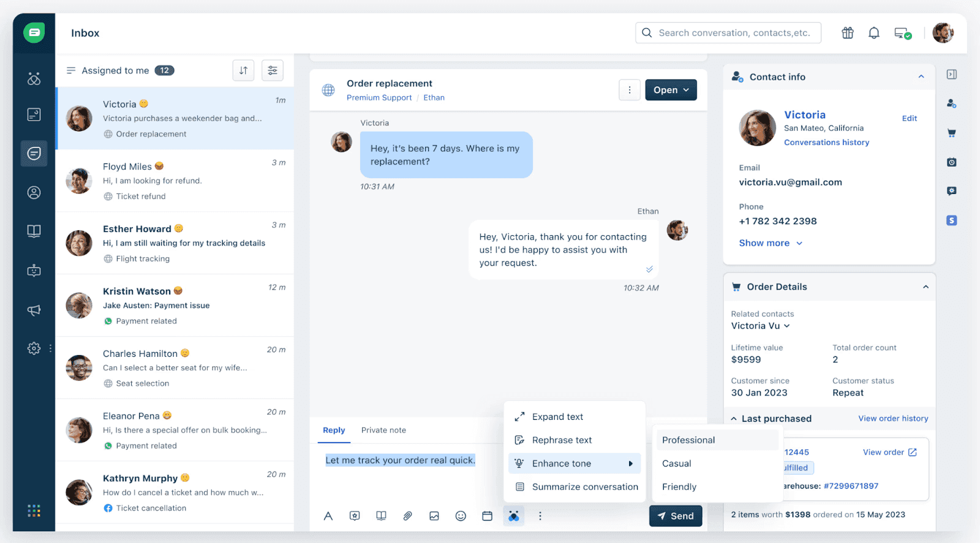Open Conversations history link

[x=826, y=142]
